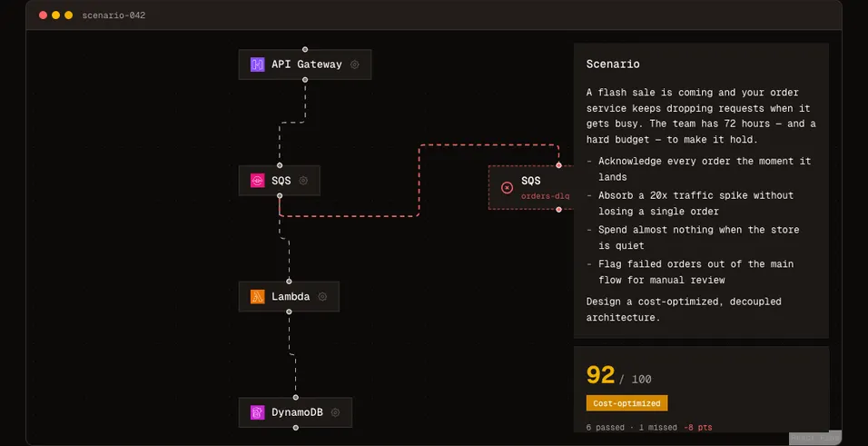Screen dimensions: 868x446
Task: Click the API Gateway purple service icon
Action: [x=257, y=64]
